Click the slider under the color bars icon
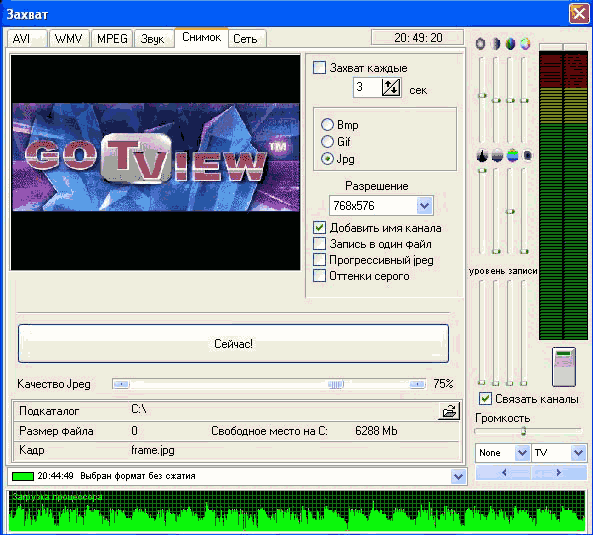This screenshot has height=535, width=593. tap(510, 211)
